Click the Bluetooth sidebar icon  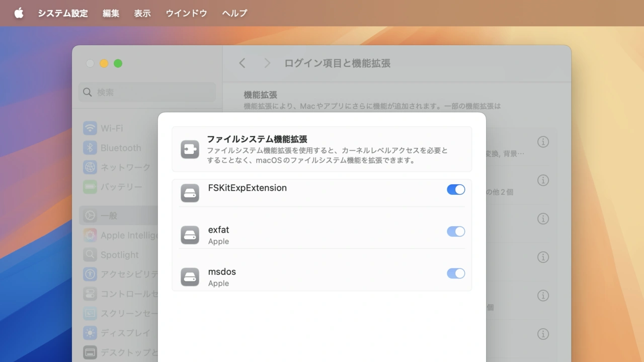(x=90, y=148)
